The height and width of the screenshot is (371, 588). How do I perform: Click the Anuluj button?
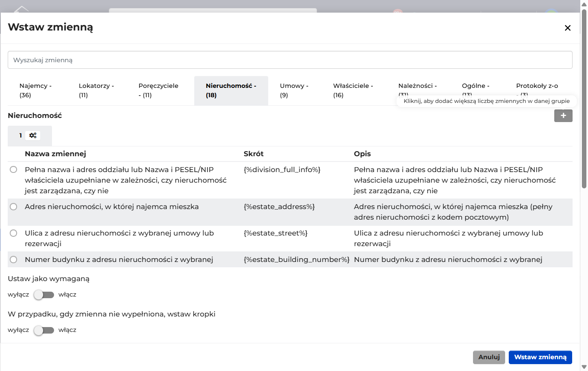point(489,357)
